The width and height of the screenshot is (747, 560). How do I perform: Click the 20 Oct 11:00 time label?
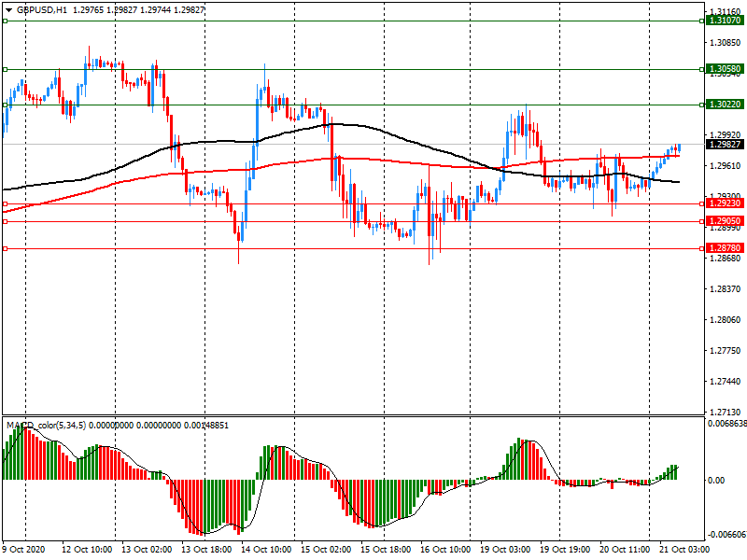point(625,549)
